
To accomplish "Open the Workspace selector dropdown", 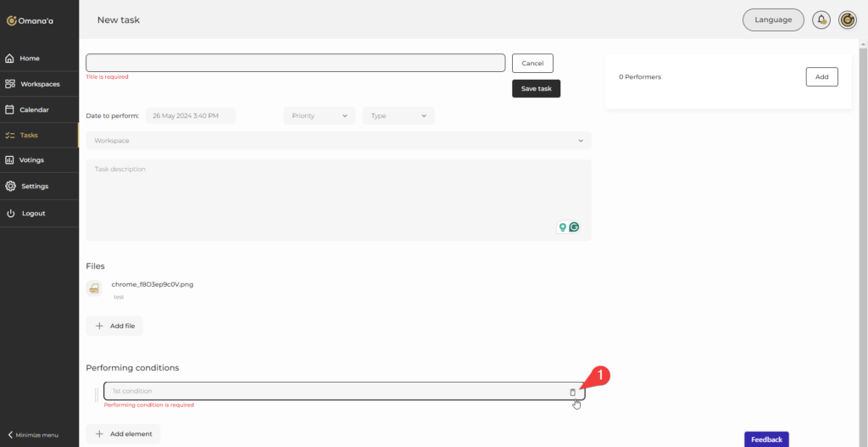I will click(338, 141).
